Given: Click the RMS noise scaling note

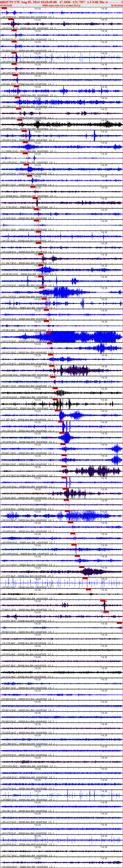Looking at the screenshot, I should (61, 5).
